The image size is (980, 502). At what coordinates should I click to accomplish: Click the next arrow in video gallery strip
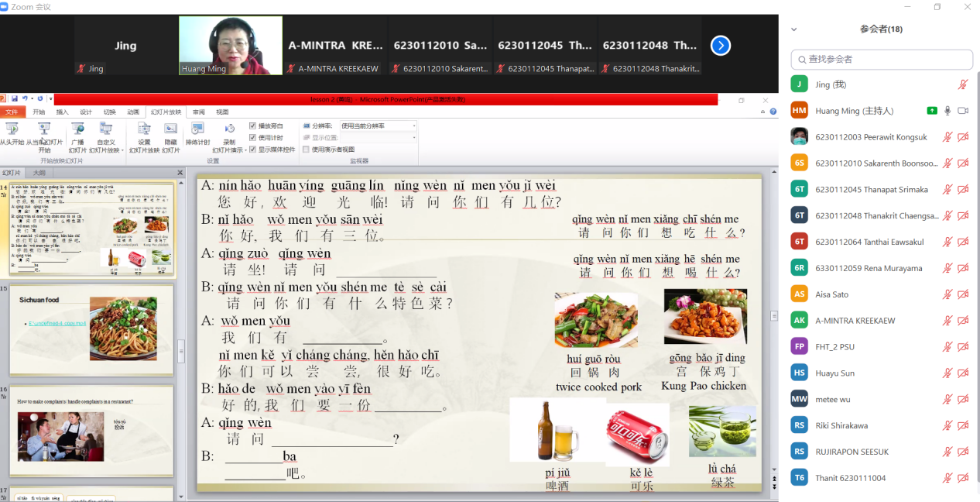coord(720,46)
